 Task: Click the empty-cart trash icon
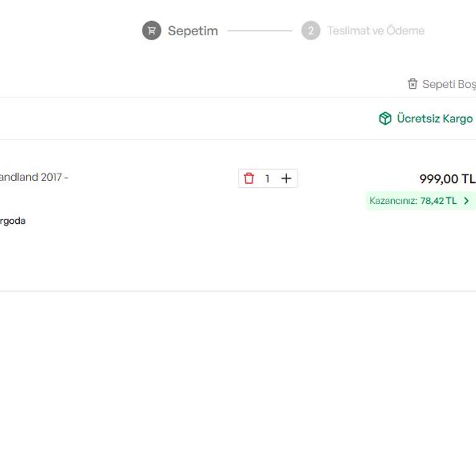pos(413,84)
